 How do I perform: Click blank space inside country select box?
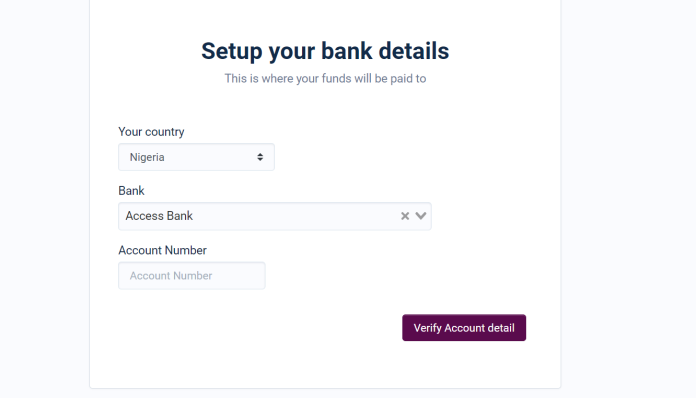[209, 157]
